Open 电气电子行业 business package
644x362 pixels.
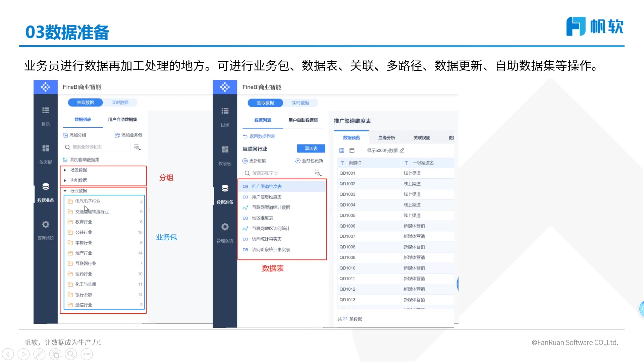[x=105, y=201]
